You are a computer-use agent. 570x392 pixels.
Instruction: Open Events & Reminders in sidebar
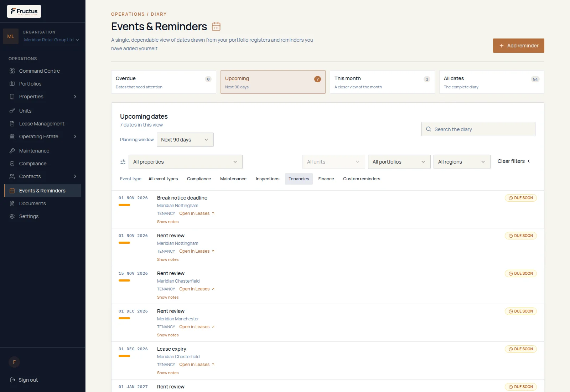(42, 191)
